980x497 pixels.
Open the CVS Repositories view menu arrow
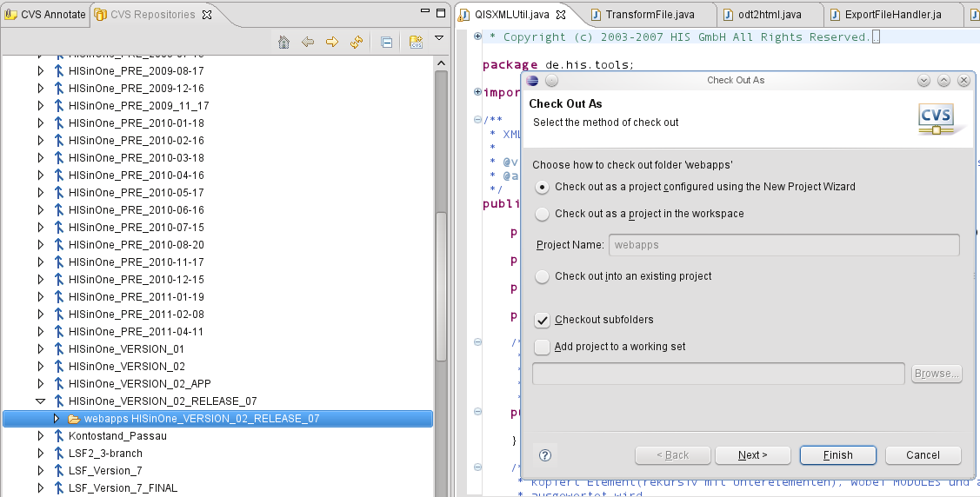[439, 38]
